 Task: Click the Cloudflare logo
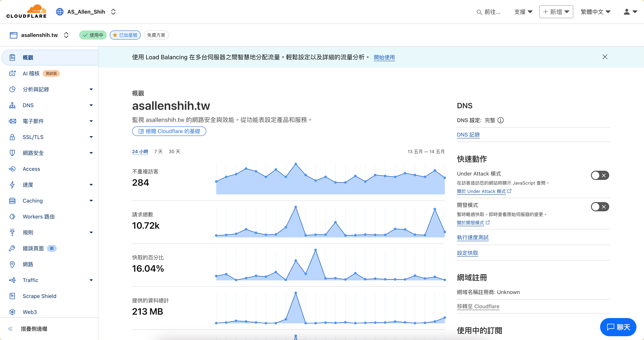[x=26, y=12]
